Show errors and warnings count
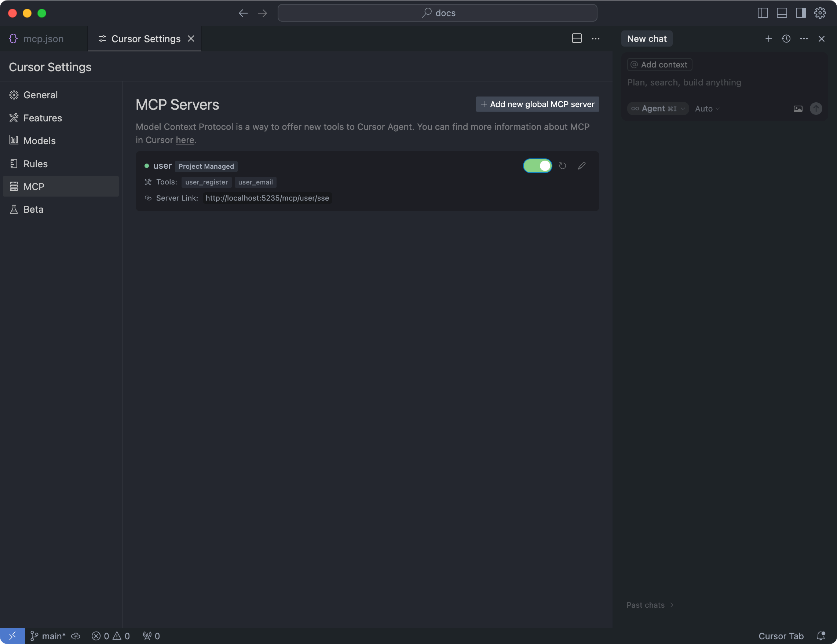837x644 pixels. point(110,636)
